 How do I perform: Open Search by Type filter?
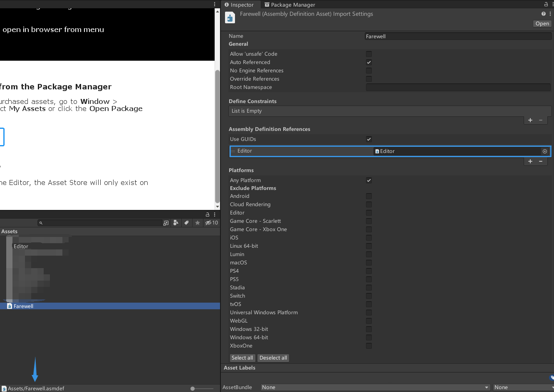[x=176, y=223]
